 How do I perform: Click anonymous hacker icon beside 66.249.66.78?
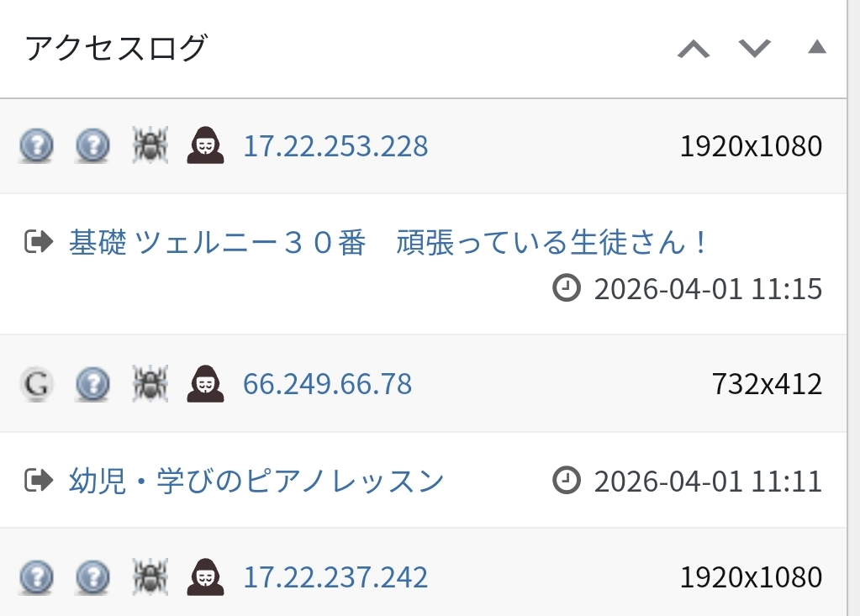pos(205,384)
